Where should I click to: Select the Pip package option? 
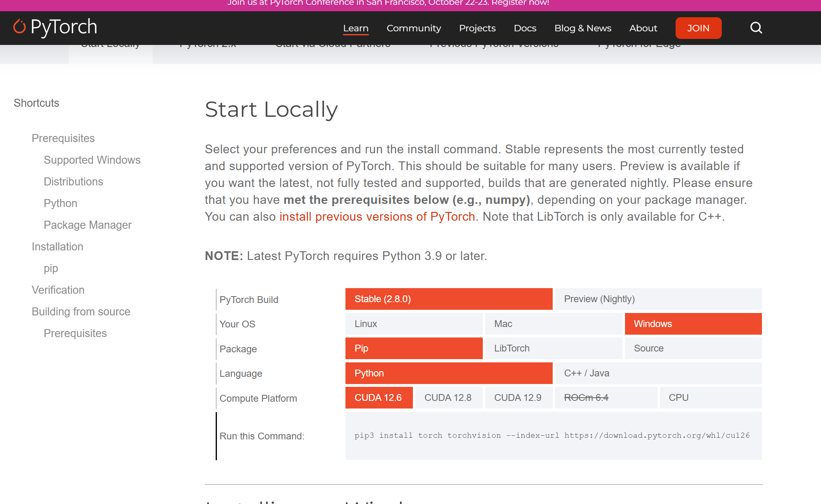[x=414, y=348]
